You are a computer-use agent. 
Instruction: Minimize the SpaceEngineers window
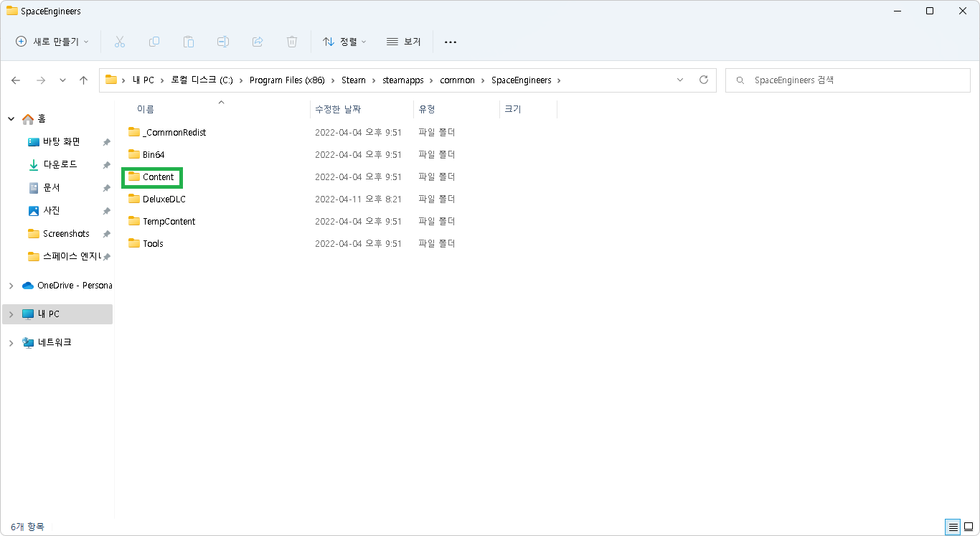click(x=897, y=11)
